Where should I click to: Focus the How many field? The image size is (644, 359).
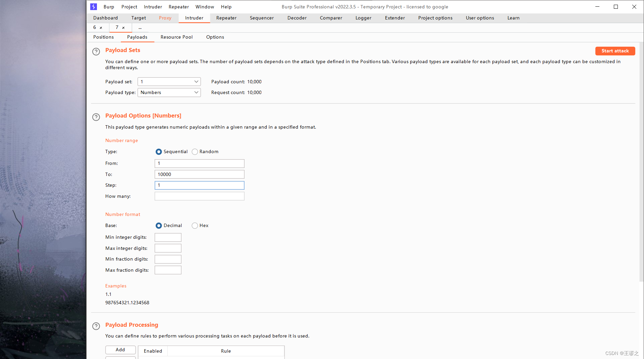199,196
